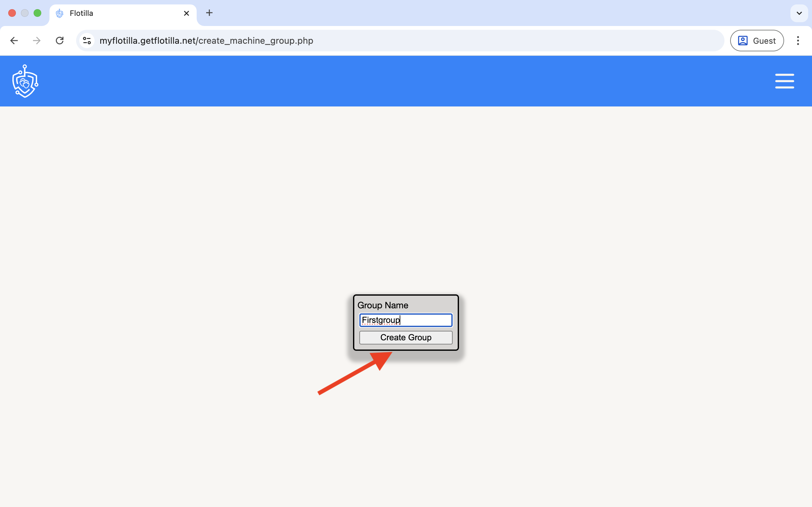
Task: Close the Flotilla tab
Action: pyautogui.click(x=187, y=13)
